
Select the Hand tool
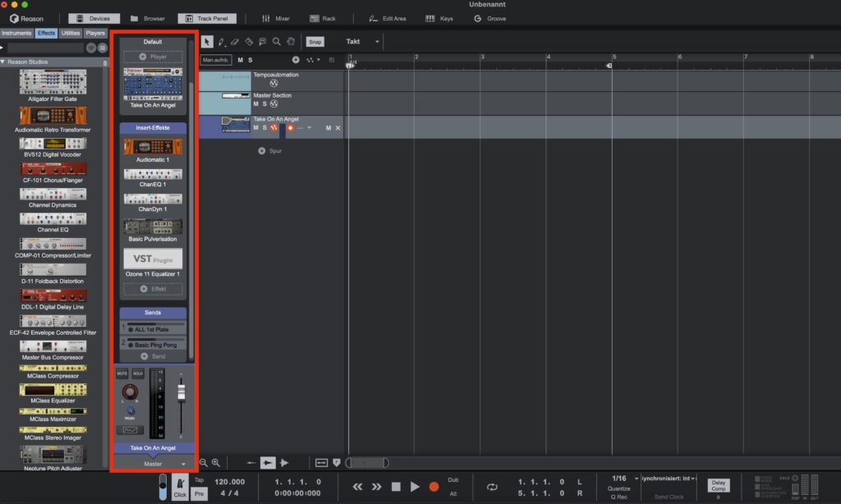(291, 41)
